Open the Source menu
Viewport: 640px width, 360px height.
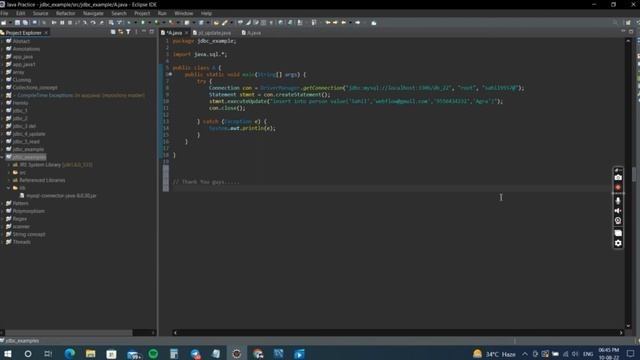pyautogui.click(x=40, y=13)
